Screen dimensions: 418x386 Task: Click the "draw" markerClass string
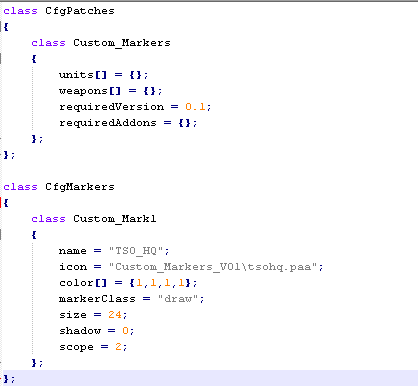click(178, 299)
